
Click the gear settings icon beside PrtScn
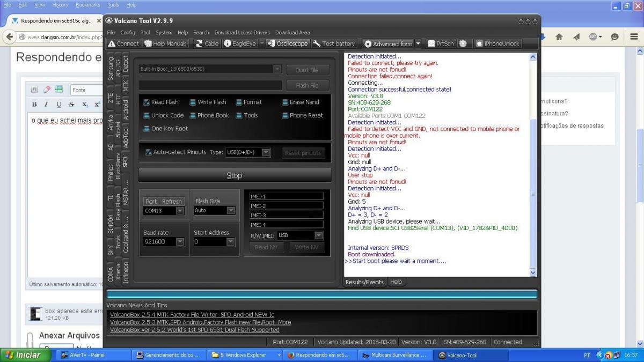click(x=463, y=43)
